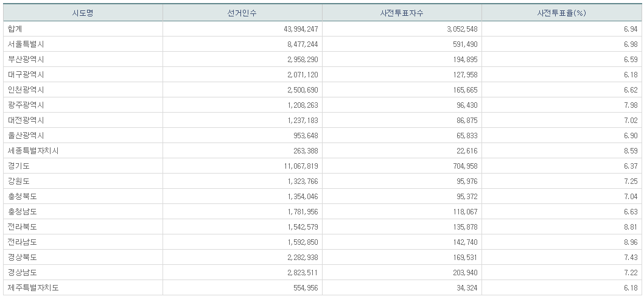This screenshot has width=644, height=299.
Task: Select the 합계 row label
Action: point(15,29)
